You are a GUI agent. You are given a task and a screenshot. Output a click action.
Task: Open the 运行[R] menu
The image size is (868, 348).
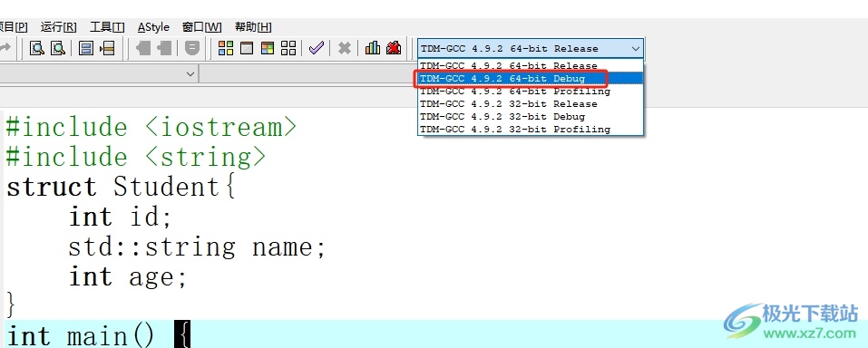pyautogui.click(x=59, y=27)
